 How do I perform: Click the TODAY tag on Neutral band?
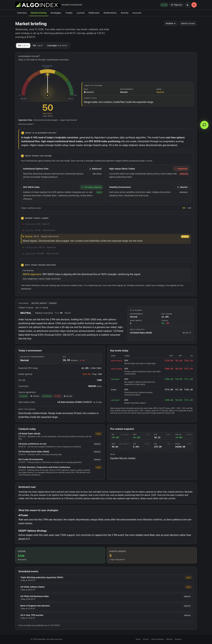click(x=185, y=236)
